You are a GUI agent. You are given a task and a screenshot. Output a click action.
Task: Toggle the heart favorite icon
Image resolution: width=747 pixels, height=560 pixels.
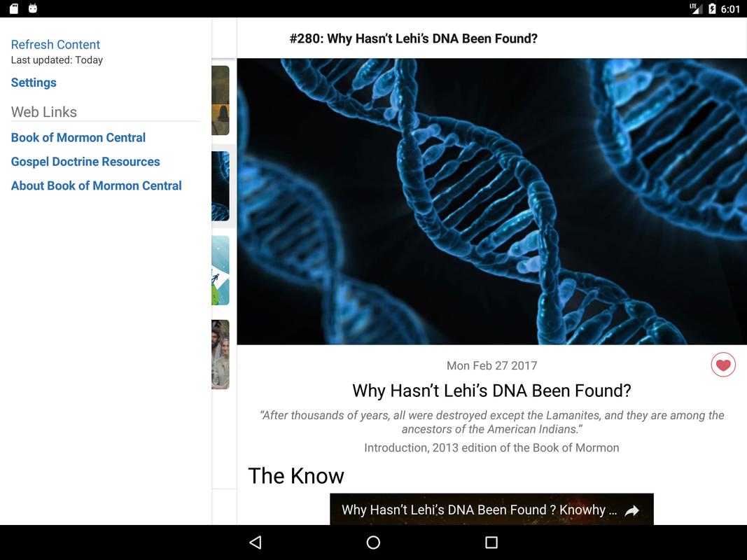click(722, 365)
